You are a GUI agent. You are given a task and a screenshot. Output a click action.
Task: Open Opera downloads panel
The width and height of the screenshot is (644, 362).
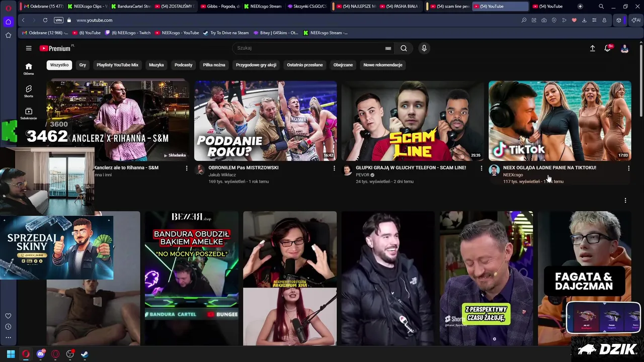[584, 20]
